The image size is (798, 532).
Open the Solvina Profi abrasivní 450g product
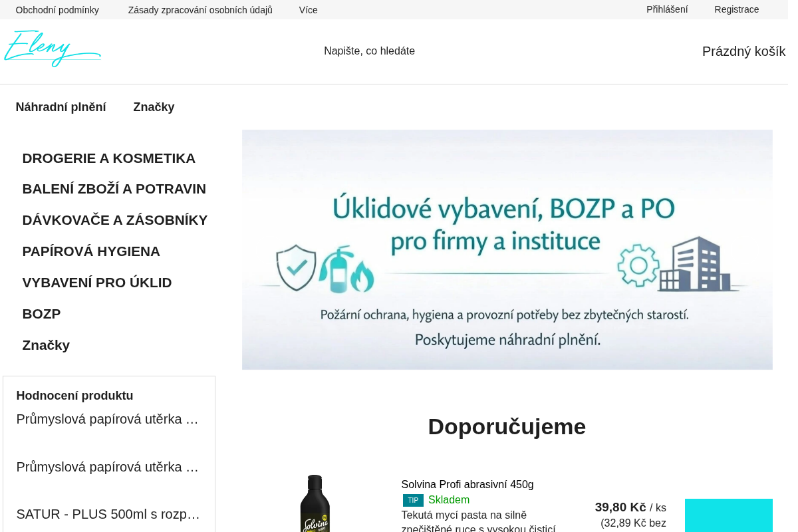coord(467,485)
